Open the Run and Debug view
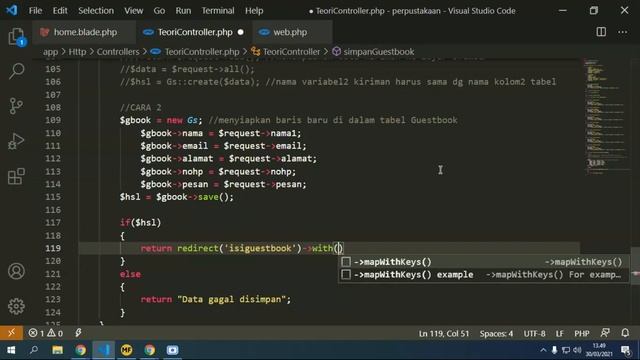640x360 pixels. [16, 141]
